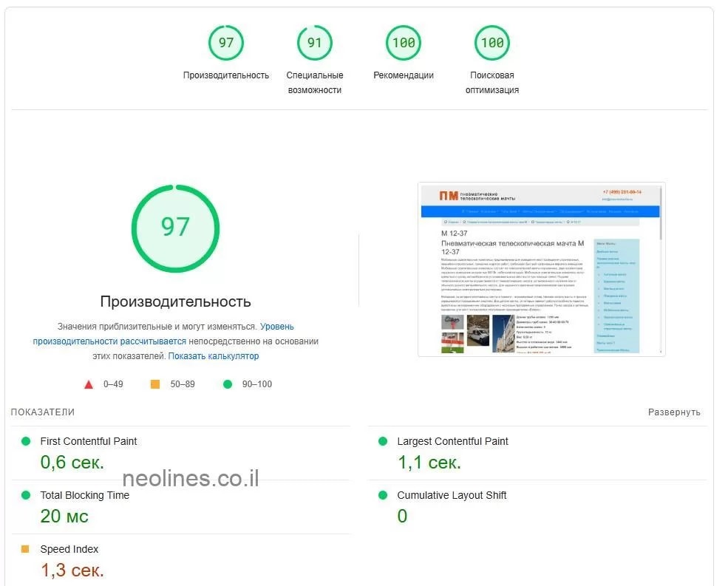
Task: Click the 1,1 сек. value
Action: point(429,463)
